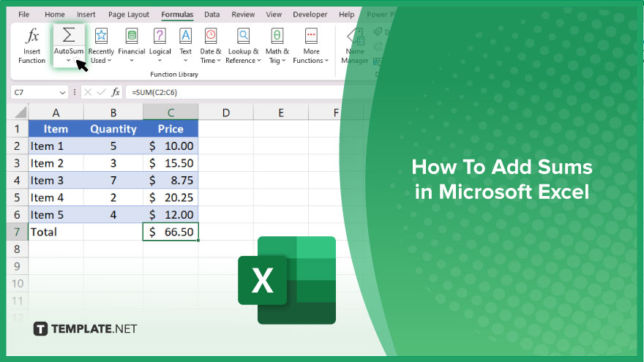The height and width of the screenshot is (362, 644).
Task: Select column C header
Action: [x=171, y=113]
